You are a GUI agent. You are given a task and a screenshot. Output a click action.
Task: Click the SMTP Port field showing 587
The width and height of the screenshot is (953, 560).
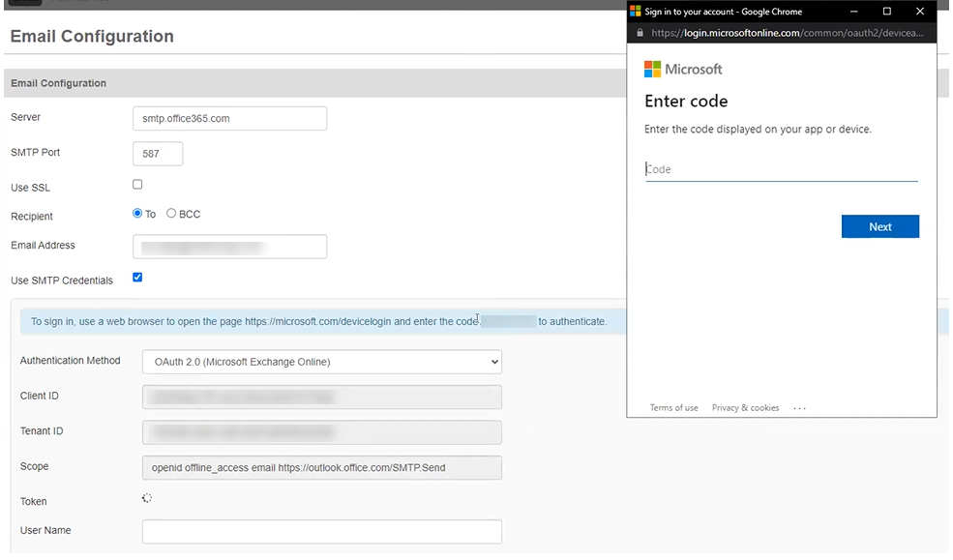pyautogui.click(x=157, y=153)
